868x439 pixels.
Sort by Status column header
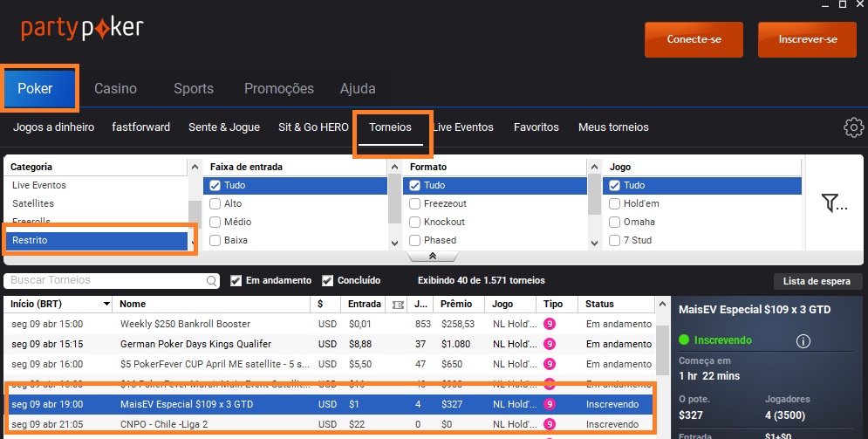[x=599, y=304]
